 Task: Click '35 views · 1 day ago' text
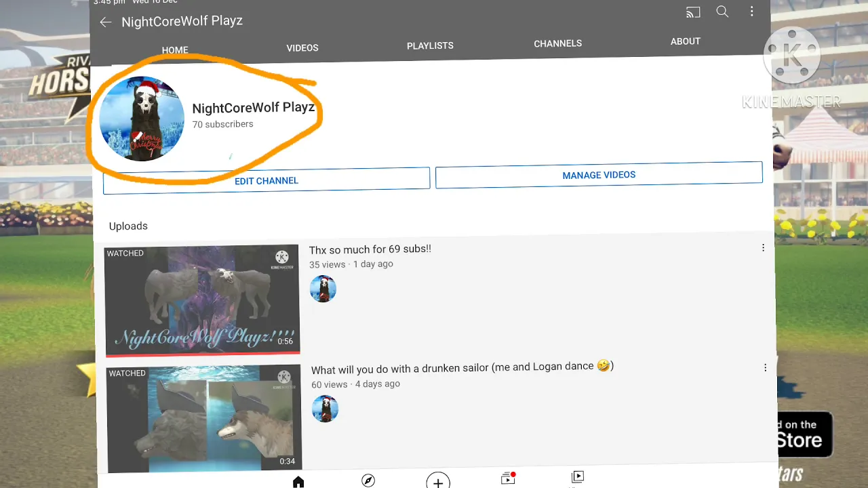click(351, 264)
